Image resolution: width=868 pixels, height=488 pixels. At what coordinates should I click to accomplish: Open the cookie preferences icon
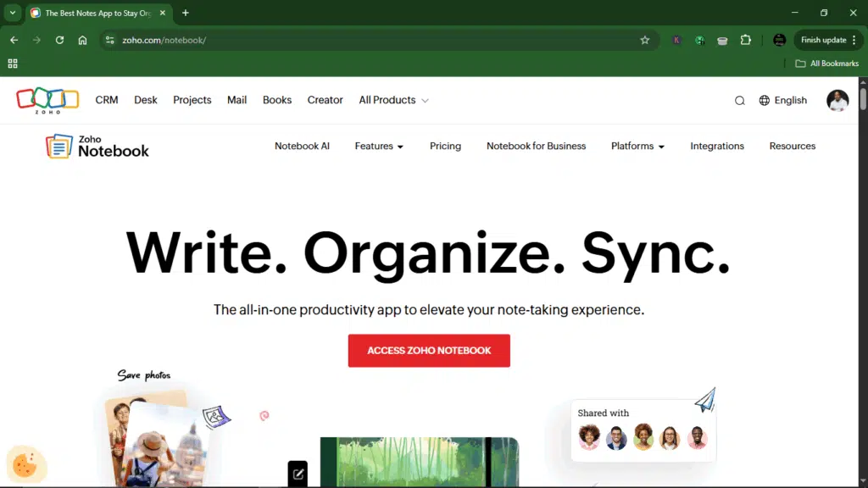[25, 465]
